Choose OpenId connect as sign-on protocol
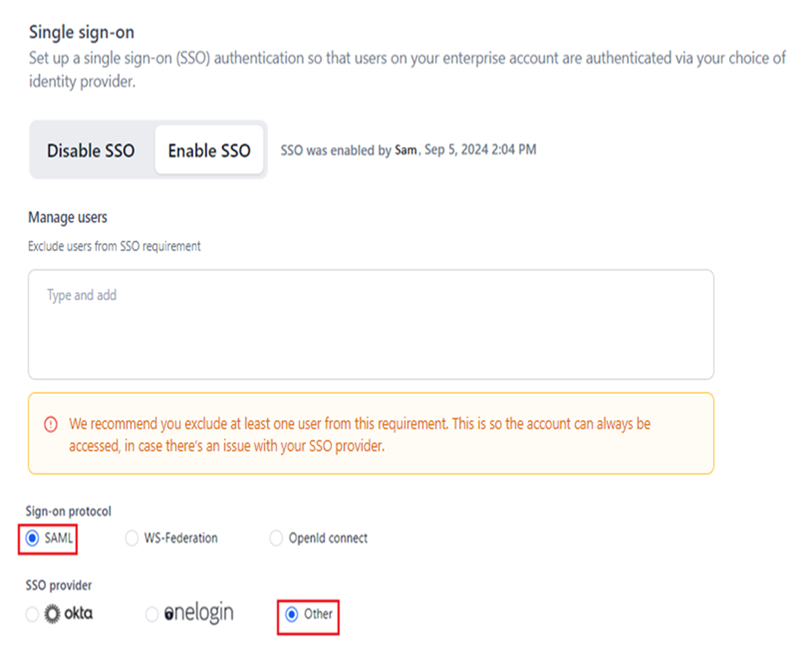The width and height of the screenshot is (812, 670). pyautogui.click(x=276, y=538)
